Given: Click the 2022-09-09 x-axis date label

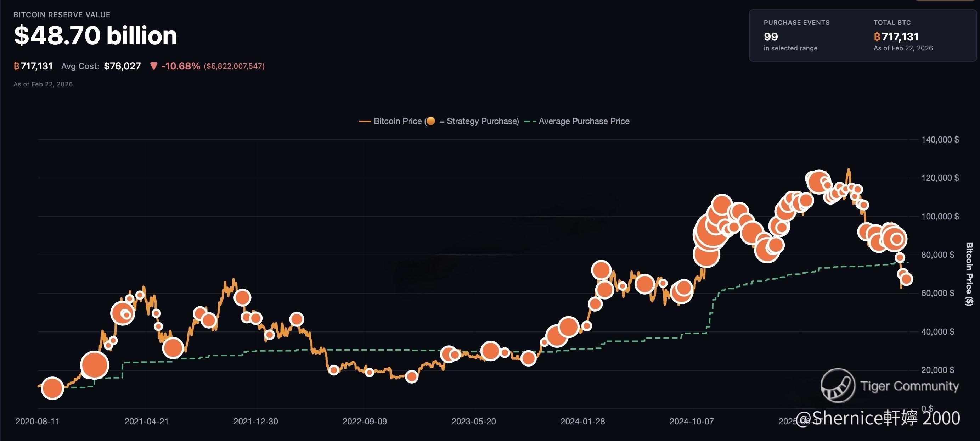Looking at the screenshot, I should [x=364, y=422].
